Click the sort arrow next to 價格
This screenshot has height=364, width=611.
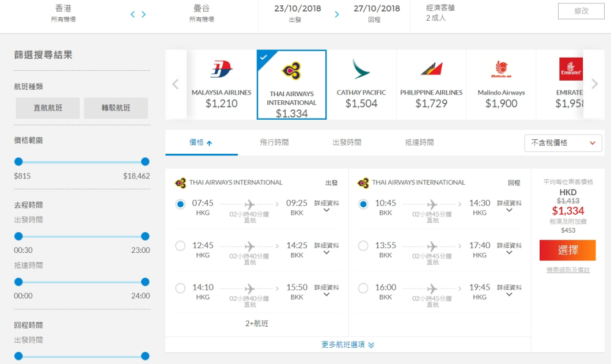coord(209,143)
